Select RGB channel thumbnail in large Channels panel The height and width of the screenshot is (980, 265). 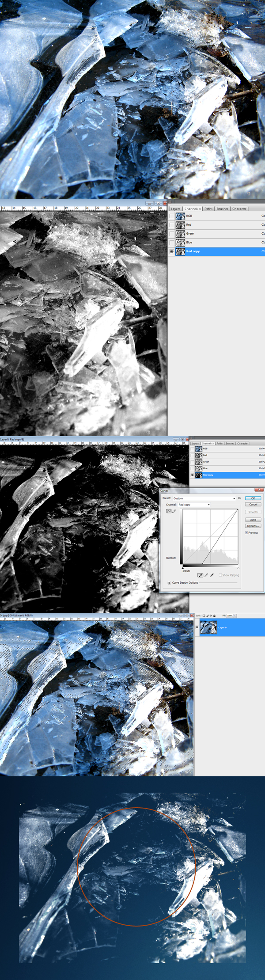tap(180, 216)
